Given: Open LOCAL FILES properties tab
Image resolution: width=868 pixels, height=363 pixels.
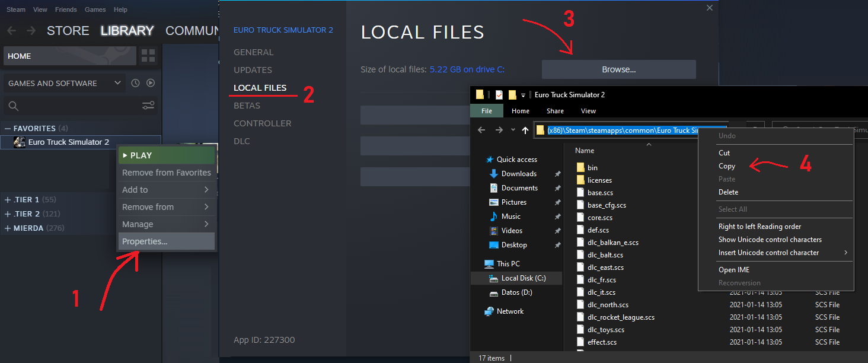Looking at the screenshot, I should pyautogui.click(x=260, y=88).
